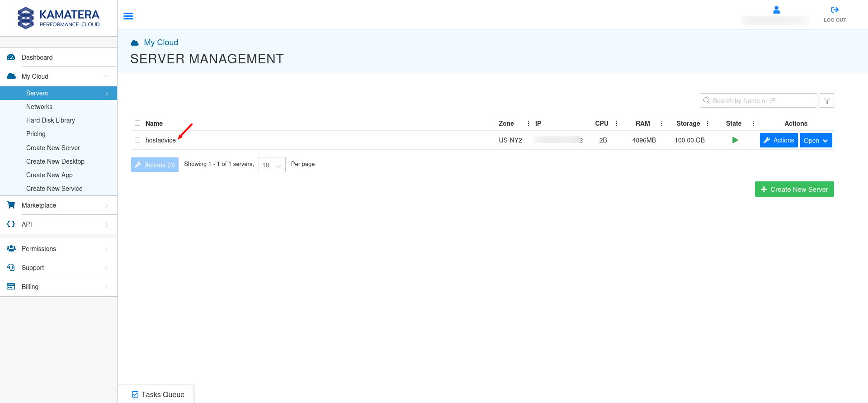868x403 pixels.
Task: Sort by the Name column header
Action: tap(154, 123)
